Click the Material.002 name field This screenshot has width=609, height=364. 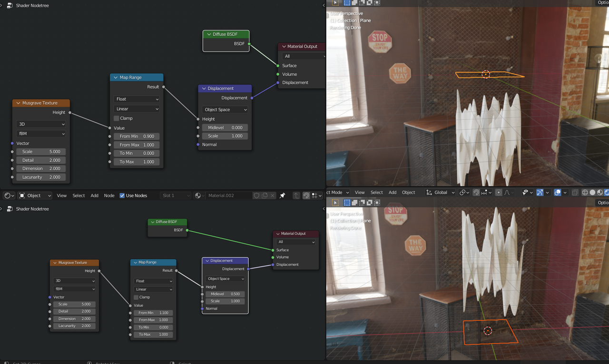coord(229,196)
